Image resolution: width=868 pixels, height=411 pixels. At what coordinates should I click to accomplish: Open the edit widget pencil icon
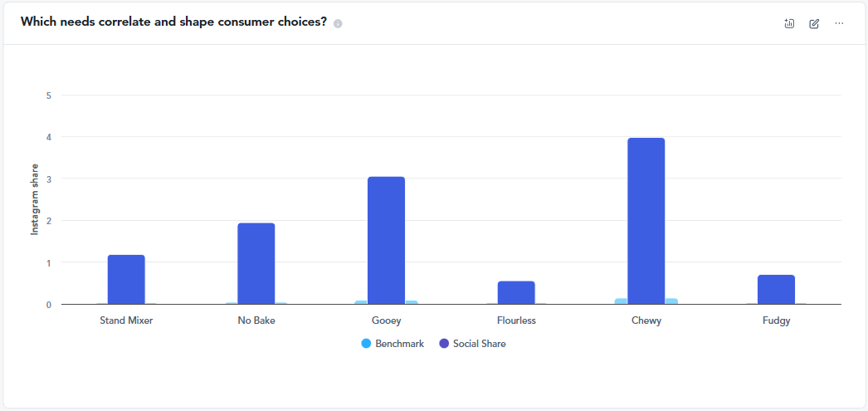[x=814, y=23]
